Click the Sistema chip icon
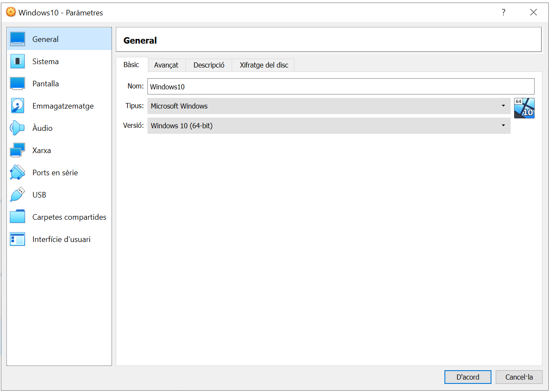 point(18,61)
